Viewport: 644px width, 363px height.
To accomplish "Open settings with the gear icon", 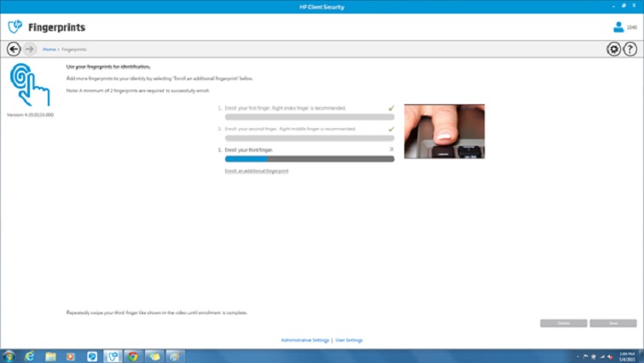I will (x=613, y=50).
